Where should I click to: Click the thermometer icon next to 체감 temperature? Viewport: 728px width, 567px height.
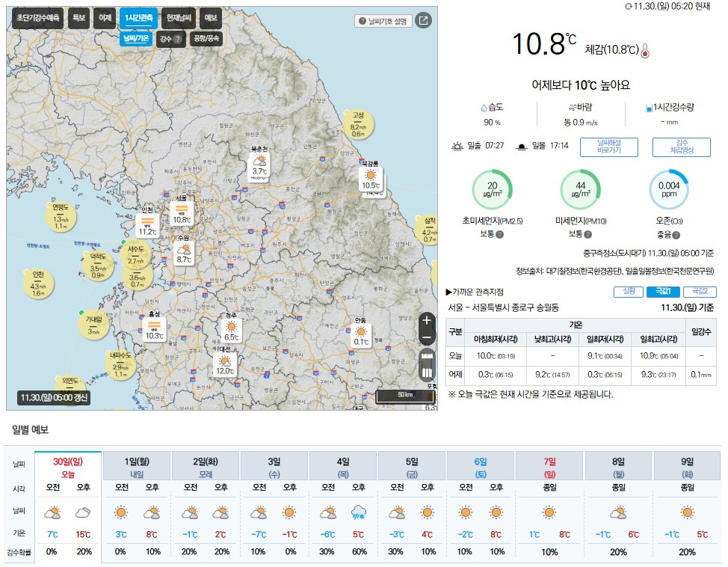pyautogui.click(x=645, y=51)
